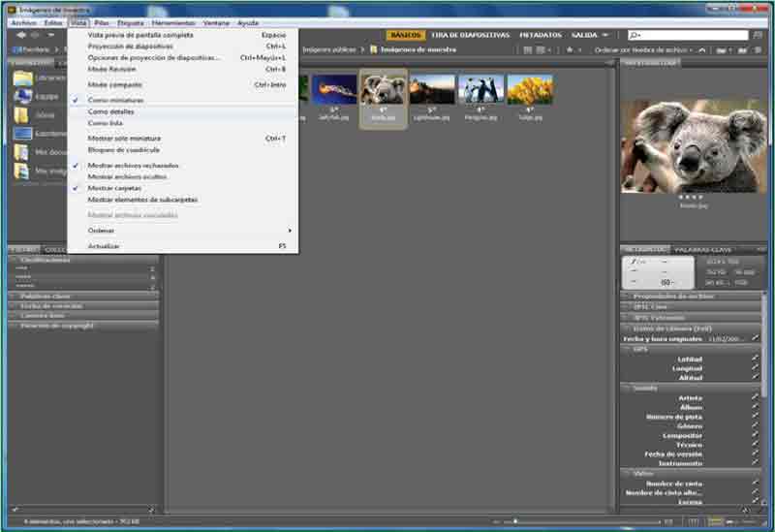Choose Como detalles from Vista menu
775x532 pixels.
(111, 111)
